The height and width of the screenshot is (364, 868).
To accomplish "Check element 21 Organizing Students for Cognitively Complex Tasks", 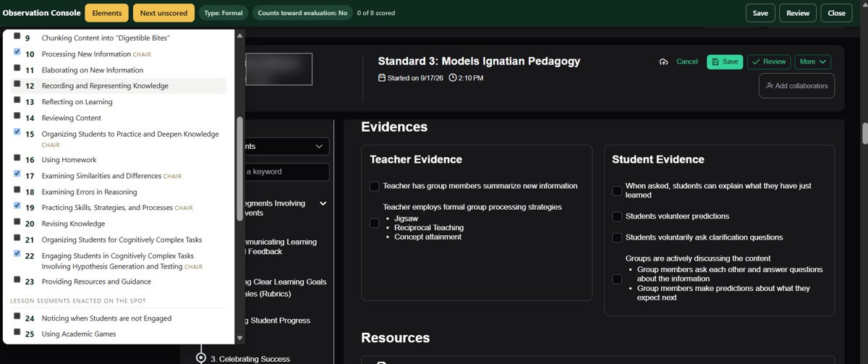I will (x=17, y=238).
